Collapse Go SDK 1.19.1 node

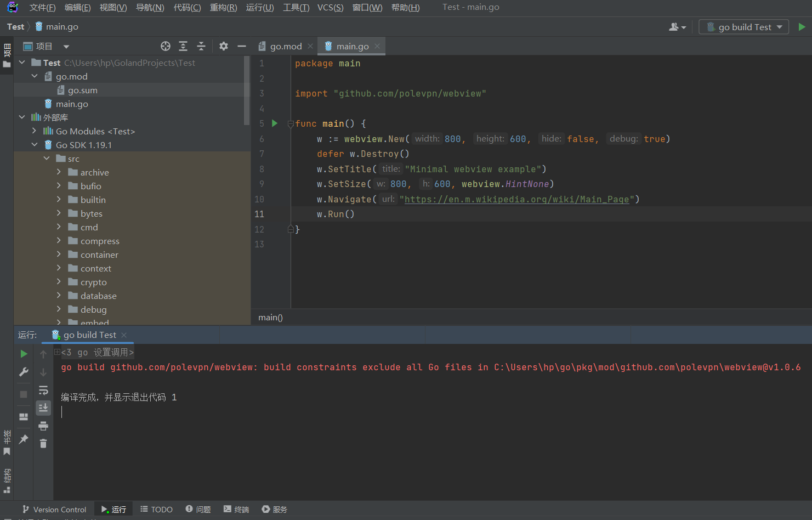[35, 144]
